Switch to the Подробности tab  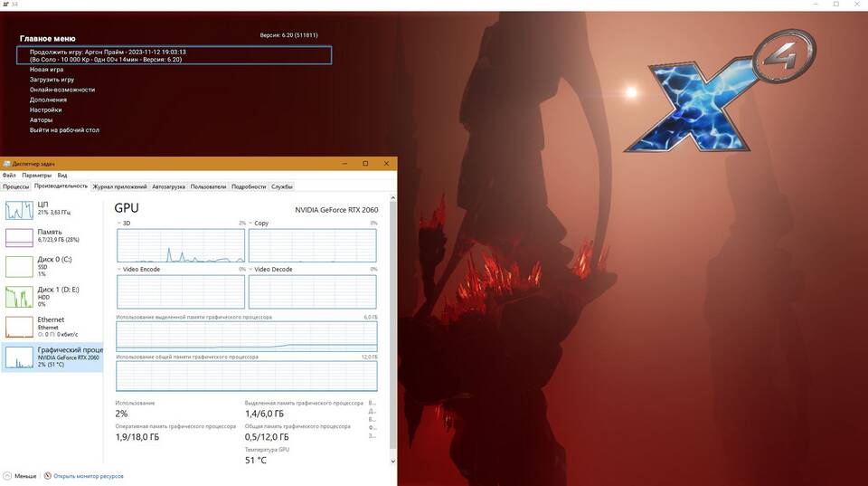click(249, 186)
